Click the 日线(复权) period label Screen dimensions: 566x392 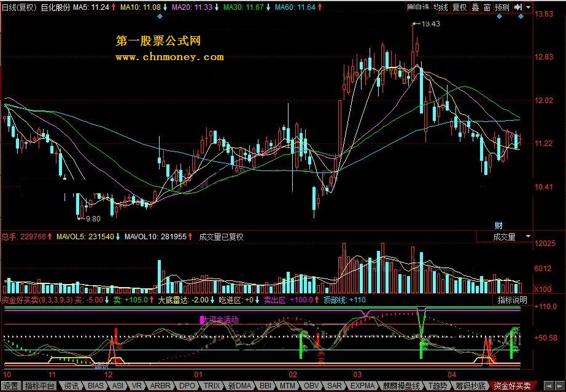point(19,7)
